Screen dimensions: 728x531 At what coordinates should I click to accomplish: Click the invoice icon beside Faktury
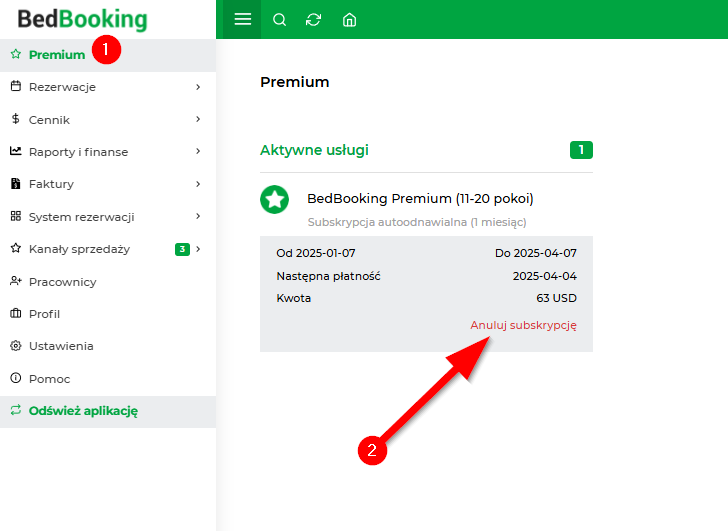pyautogui.click(x=16, y=183)
